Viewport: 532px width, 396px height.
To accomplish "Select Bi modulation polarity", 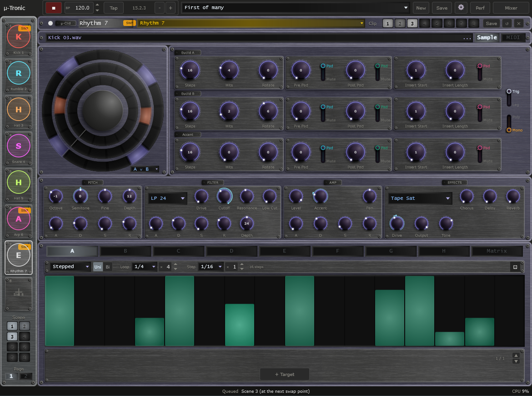I will click(x=108, y=267).
